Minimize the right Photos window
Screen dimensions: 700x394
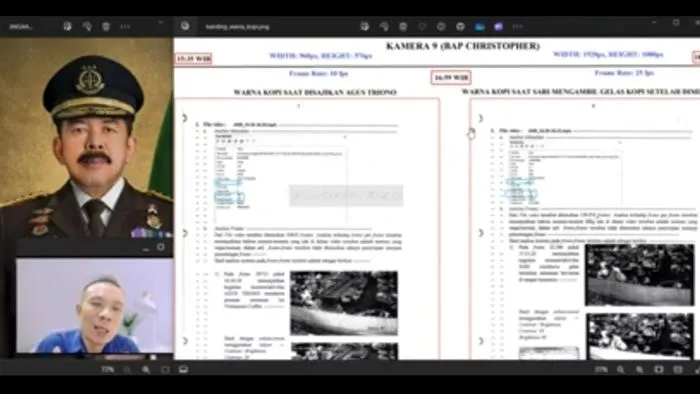654,22
